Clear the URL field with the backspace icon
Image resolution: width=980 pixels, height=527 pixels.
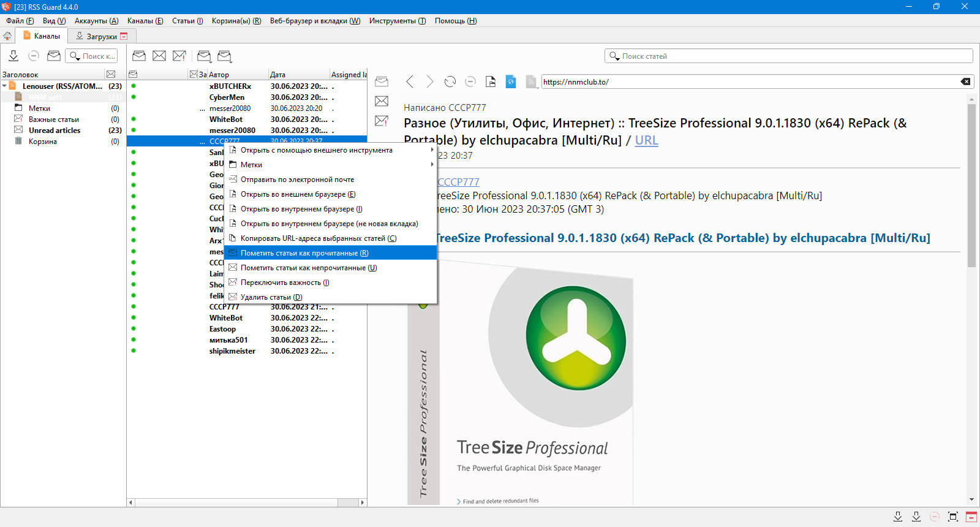coord(965,82)
